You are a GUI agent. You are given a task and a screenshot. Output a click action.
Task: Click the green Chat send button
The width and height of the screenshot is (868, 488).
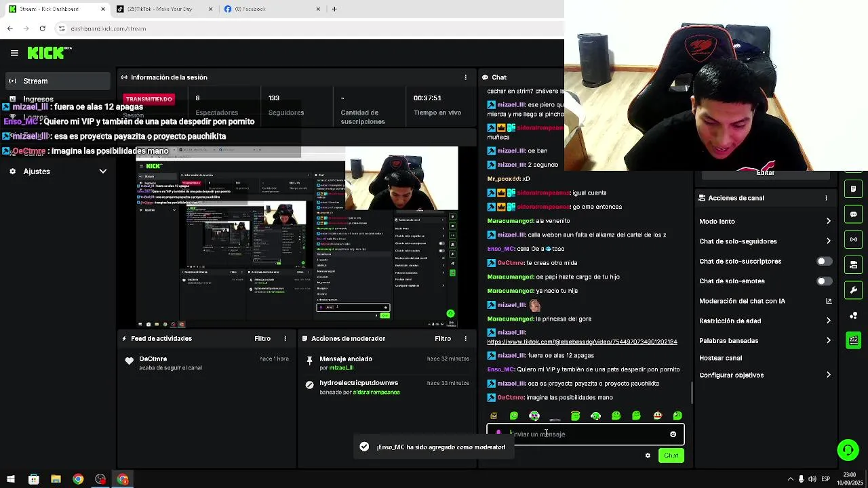point(671,455)
